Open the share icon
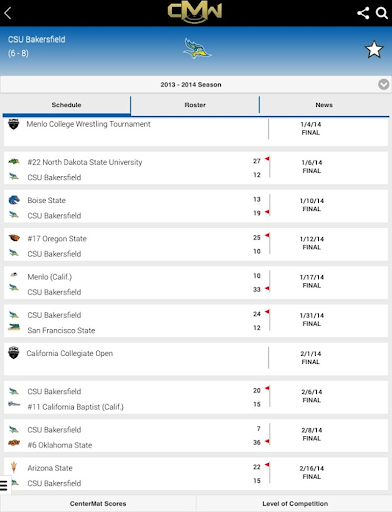392x512 pixels. (363, 13)
